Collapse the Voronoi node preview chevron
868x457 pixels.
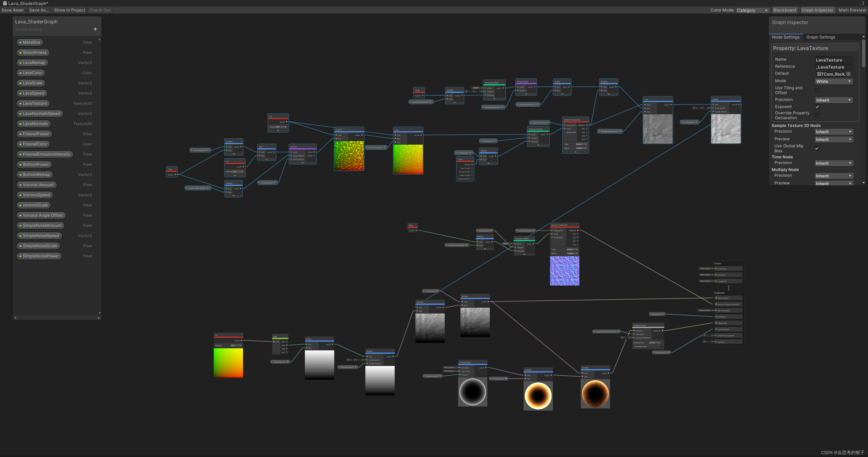pos(303,163)
